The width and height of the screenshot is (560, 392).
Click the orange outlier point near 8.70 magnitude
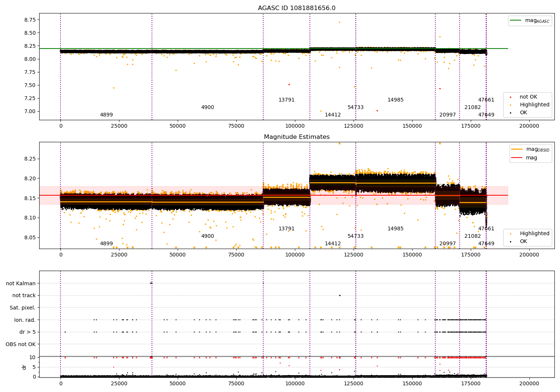coord(339,22)
